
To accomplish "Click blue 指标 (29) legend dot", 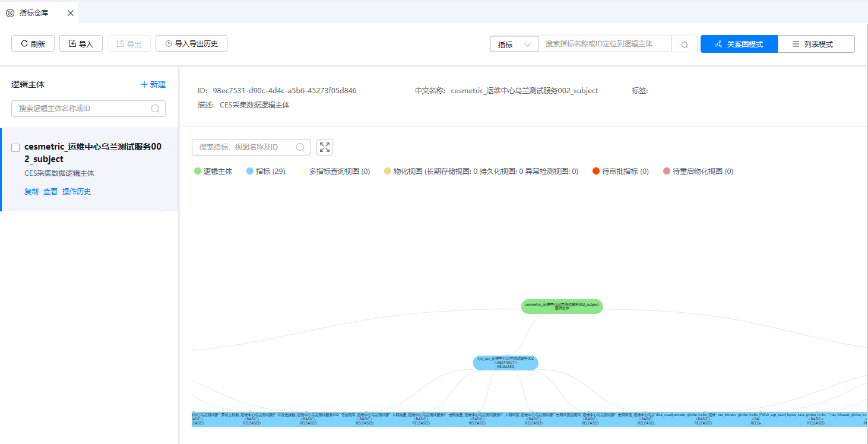I will [250, 172].
